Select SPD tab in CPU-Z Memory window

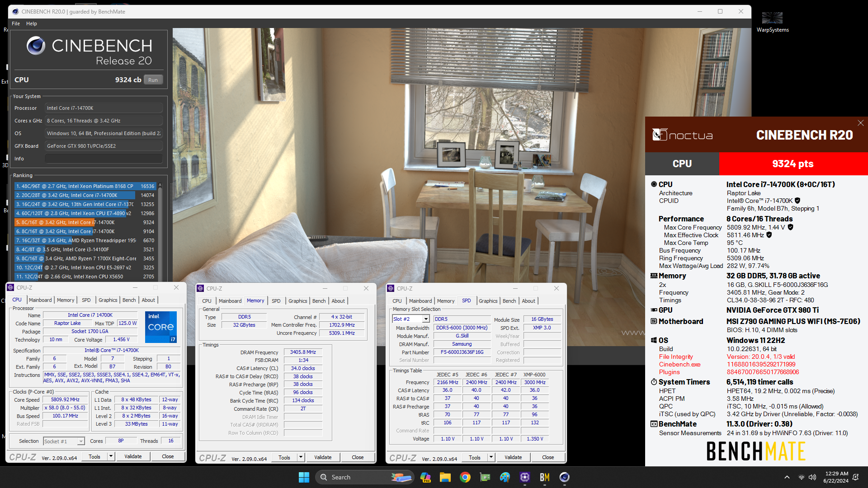click(x=276, y=301)
